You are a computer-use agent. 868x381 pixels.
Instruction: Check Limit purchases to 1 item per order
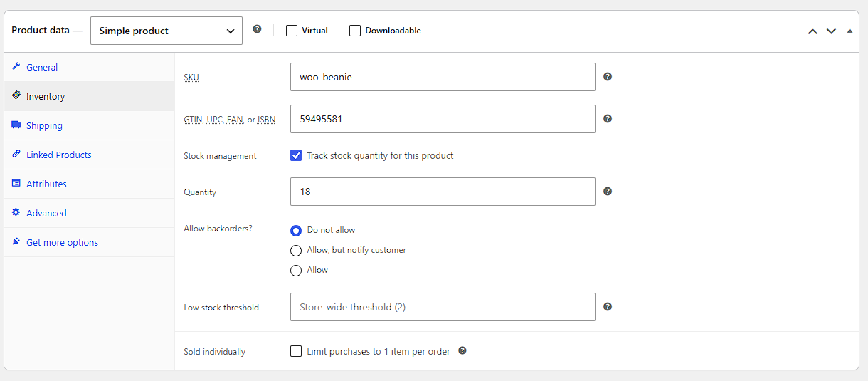tap(296, 351)
